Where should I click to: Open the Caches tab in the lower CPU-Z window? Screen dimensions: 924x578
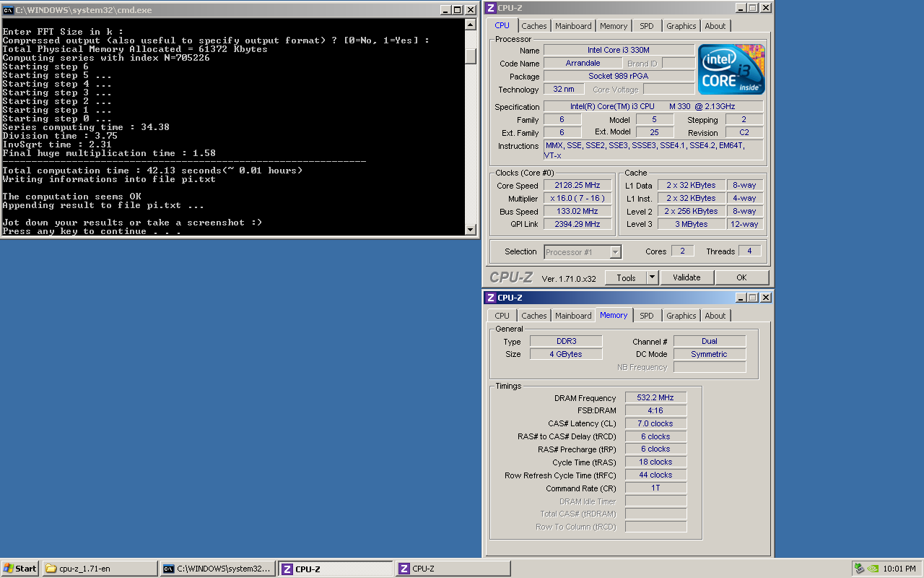(534, 316)
